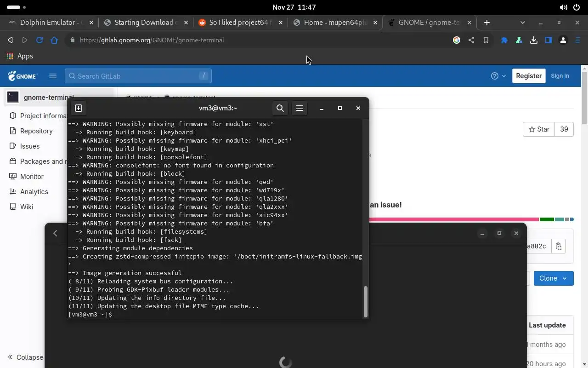Toggle browser side panel
588x368 pixels.
click(x=548, y=40)
